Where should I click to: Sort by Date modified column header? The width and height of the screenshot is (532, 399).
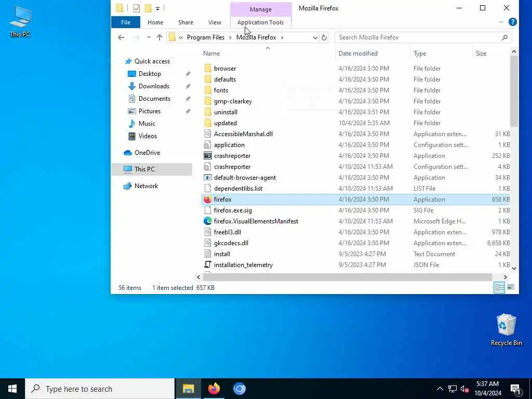click(358, 54)
